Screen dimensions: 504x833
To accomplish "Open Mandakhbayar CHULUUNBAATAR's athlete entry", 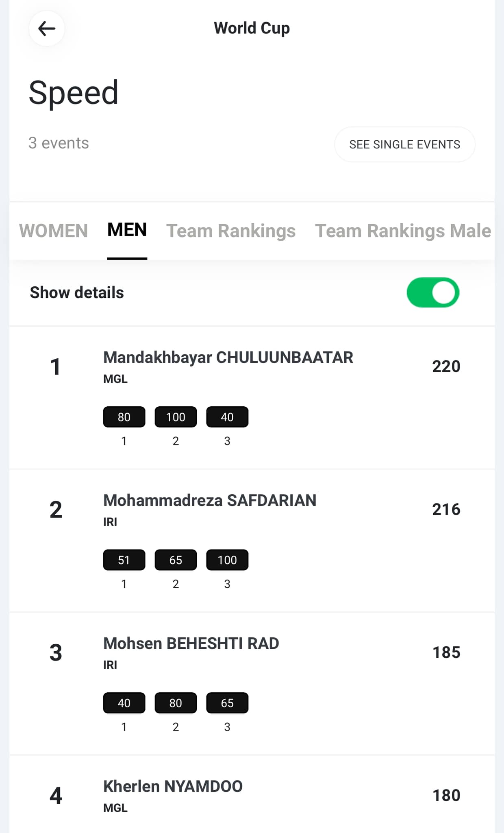I will 228,358.
